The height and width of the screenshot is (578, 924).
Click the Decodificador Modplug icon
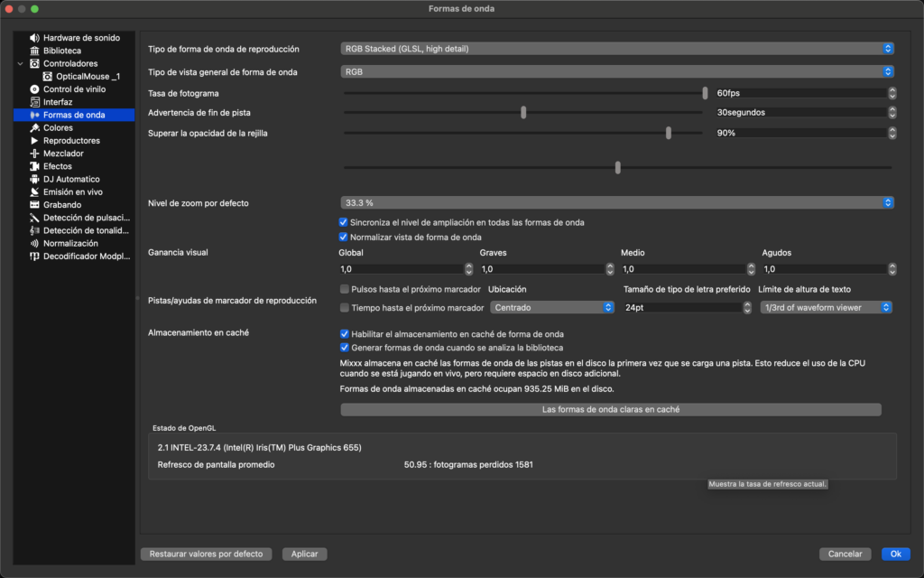tap(34, 256)
